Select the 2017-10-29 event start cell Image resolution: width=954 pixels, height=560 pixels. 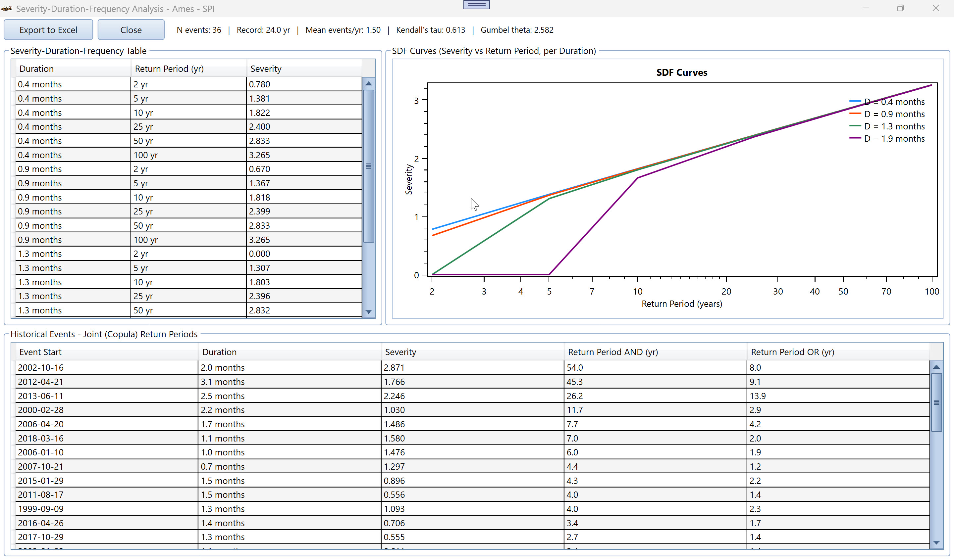(107, 537)
